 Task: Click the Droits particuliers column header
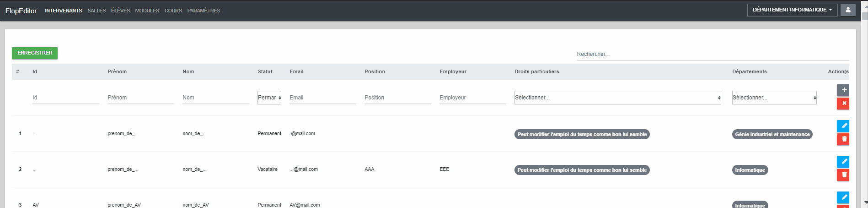(x=536, y=72)
